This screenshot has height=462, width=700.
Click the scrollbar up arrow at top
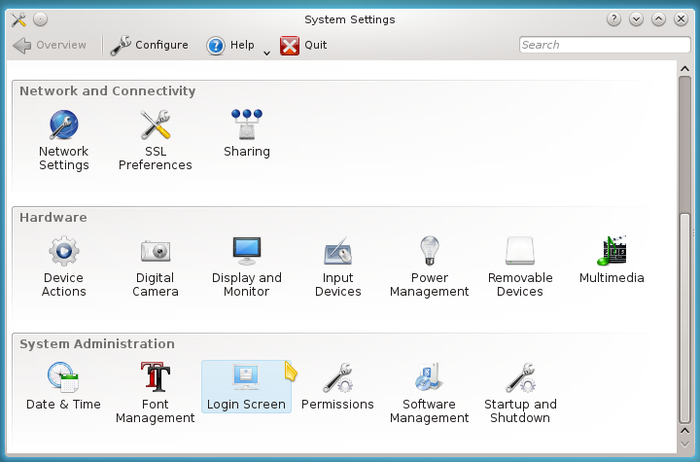tap(684, 69)
